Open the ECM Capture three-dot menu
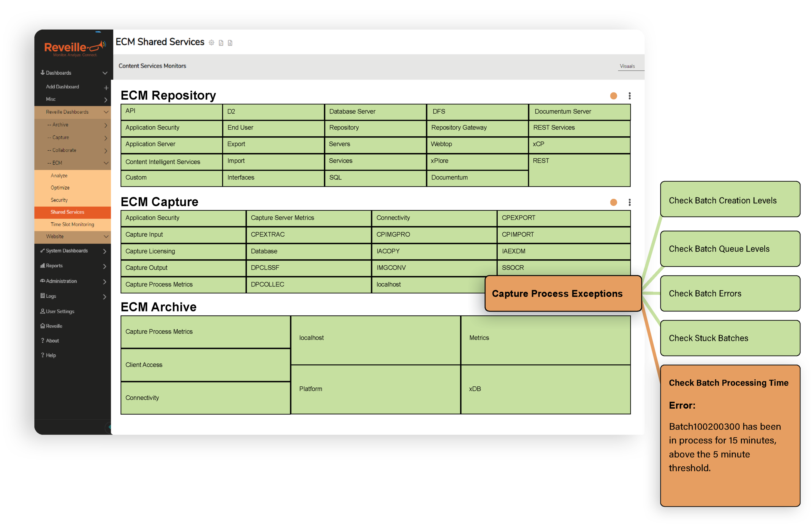 (x=630, y=202)
